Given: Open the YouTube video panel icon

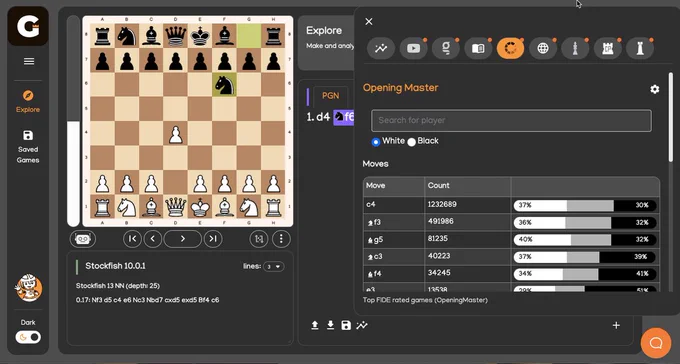Looking at the screenshot, I should [413, 49].
